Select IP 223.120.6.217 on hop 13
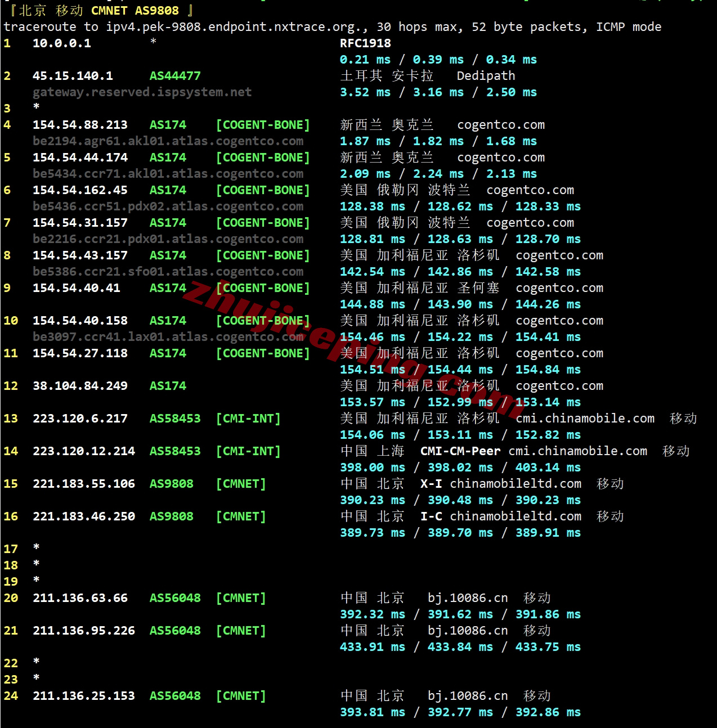 [x=80, y=419]
